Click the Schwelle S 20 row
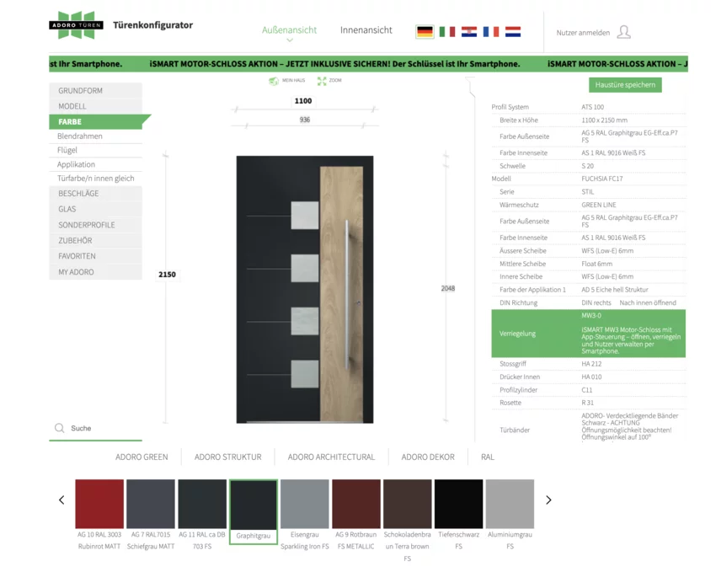This screenshot has height=588, width=716. tap(588, 166)
